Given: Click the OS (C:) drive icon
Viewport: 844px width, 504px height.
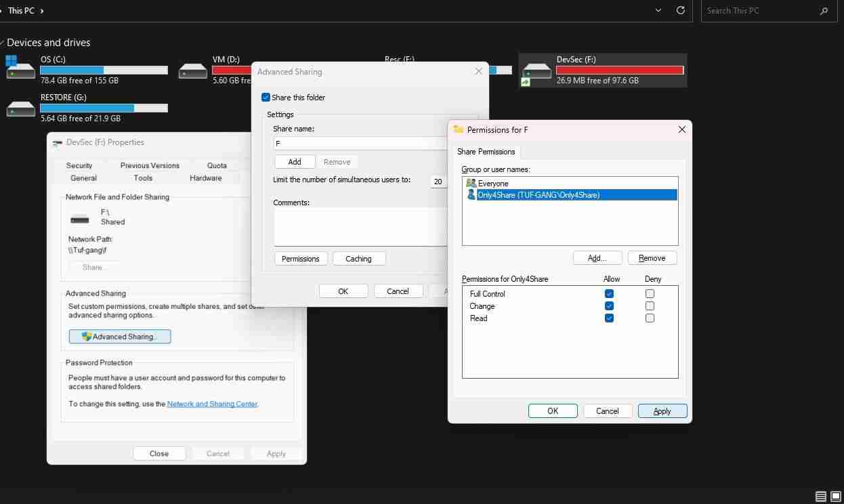Looking at the screenshot, I should click(x=20, y=69).
